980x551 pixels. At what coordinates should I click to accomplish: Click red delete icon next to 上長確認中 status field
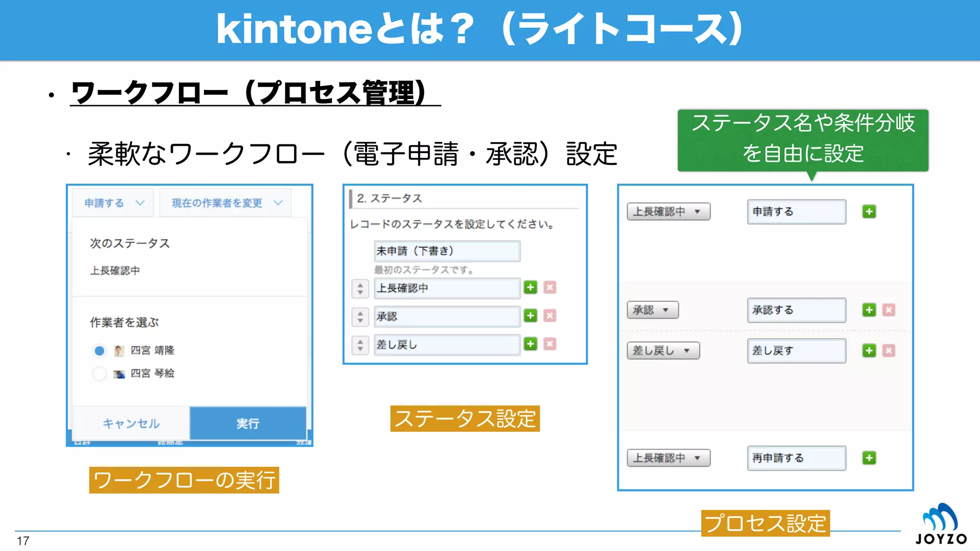pos(550,287)
